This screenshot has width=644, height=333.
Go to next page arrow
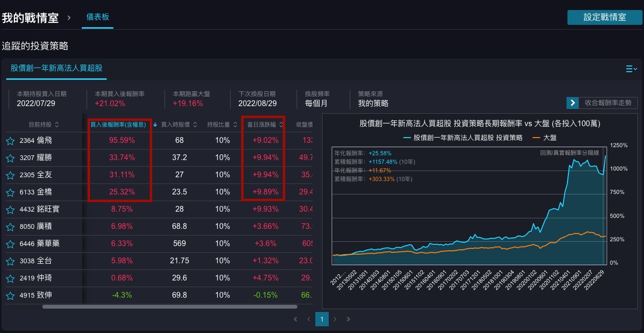coord(335,319)
